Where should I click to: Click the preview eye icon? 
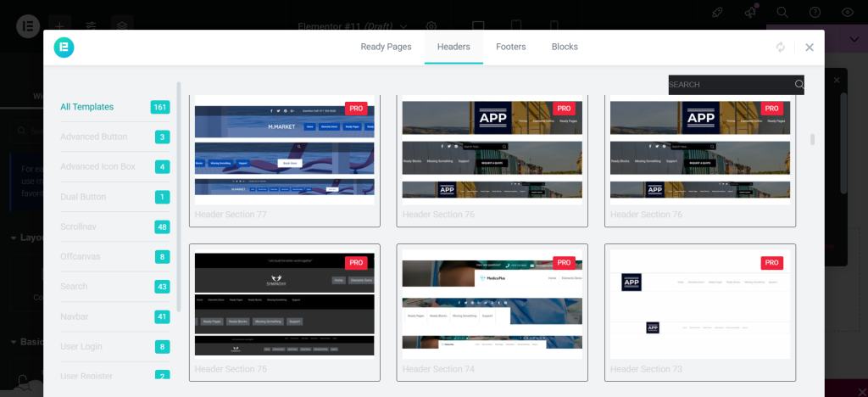848,12
